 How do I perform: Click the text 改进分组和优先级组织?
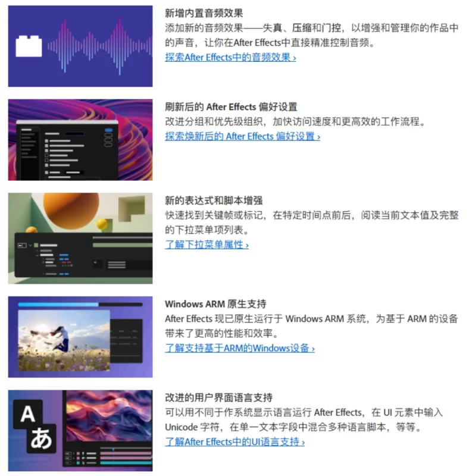tap(214, 122)
